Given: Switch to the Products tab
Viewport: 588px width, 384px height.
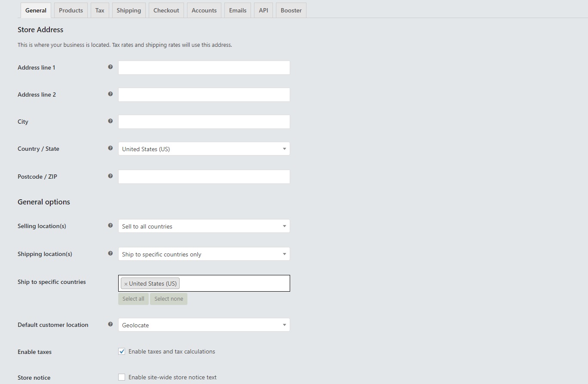Looking at the screenshot, I should 71,10.
